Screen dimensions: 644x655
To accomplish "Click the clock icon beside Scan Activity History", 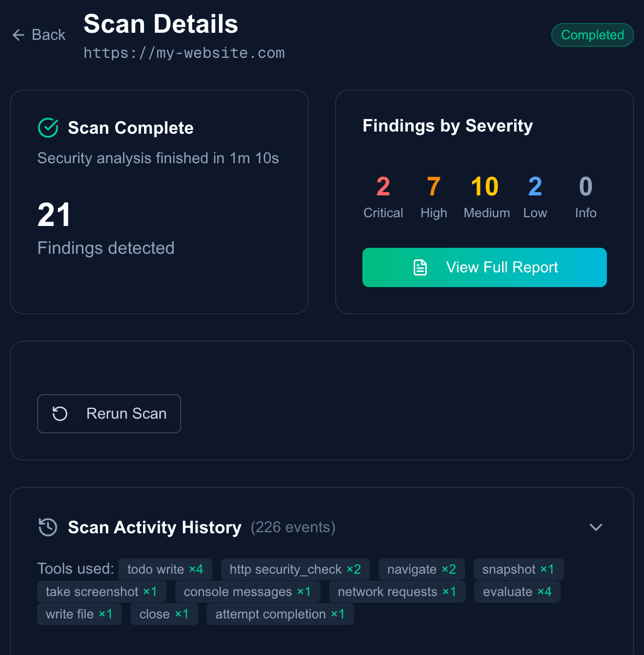I will (x=47, y=527).
